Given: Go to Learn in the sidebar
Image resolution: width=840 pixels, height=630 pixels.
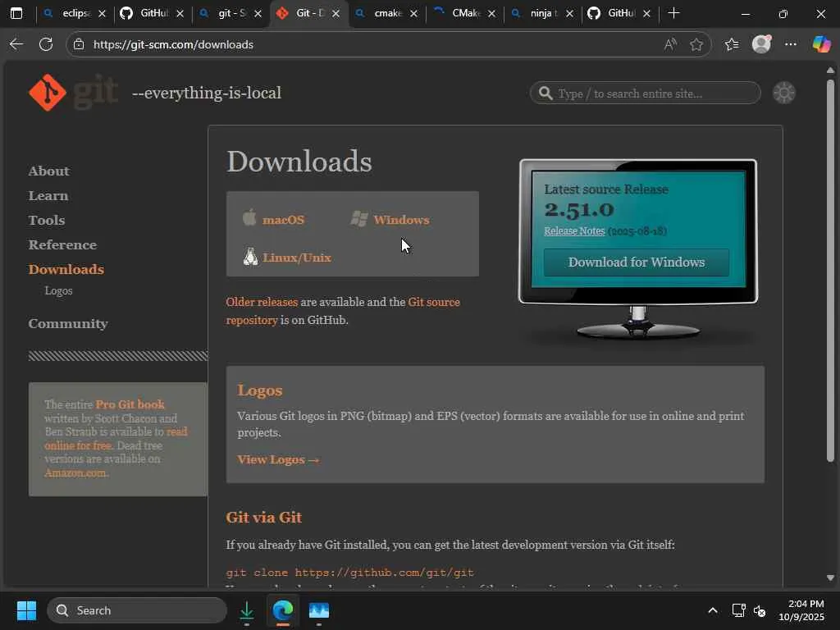Looking at the screenshot, I should (48, 195).
